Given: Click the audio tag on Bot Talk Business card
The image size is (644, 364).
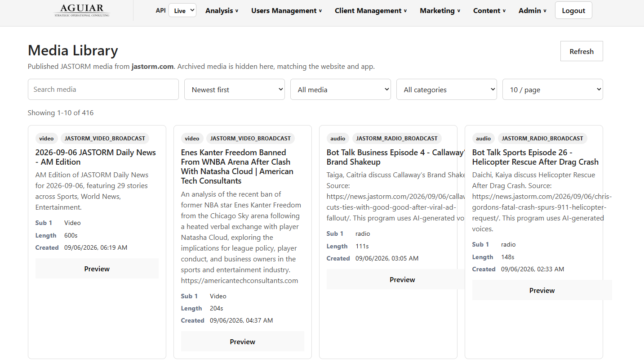Looking at the screenshot, I should (338, 138).
